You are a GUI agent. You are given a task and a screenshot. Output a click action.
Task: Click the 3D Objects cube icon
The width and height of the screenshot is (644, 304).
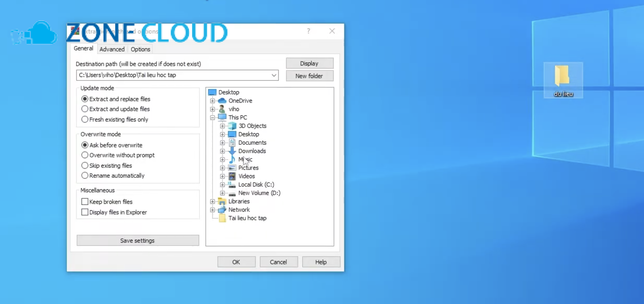(232, 126)
